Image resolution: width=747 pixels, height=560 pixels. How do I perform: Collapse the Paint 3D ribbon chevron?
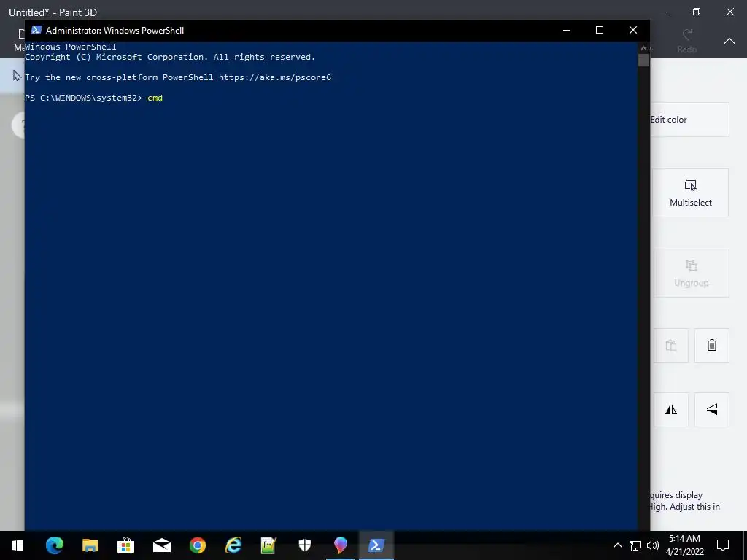point(729,41)
